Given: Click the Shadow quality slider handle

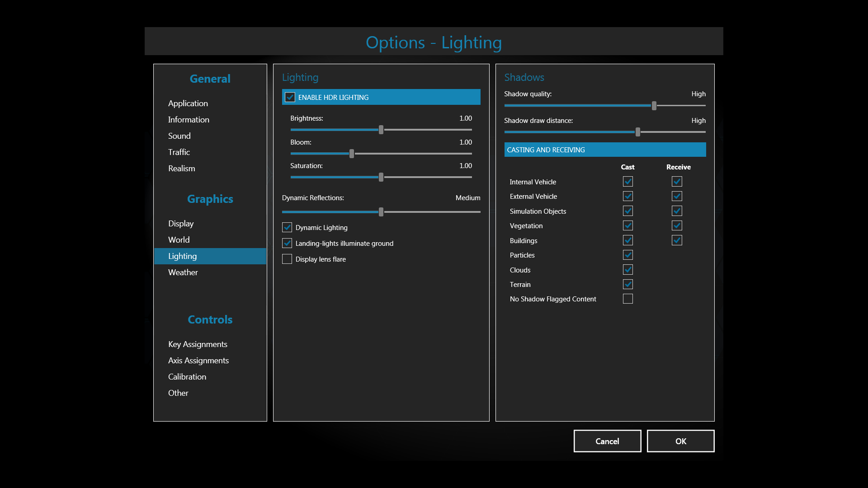Looking at the screenshot, I should pos(654,106).
